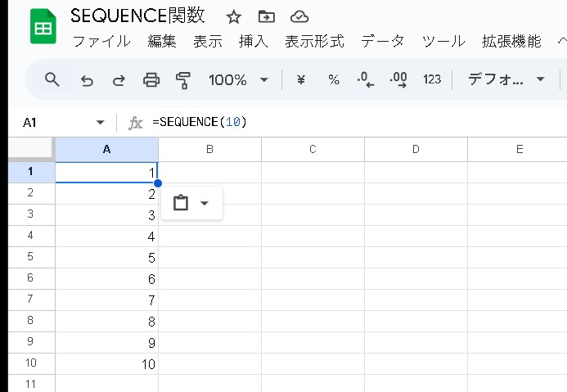The height and width of the screenshot is (392, 567).
Task: Click the search magnifier in toolbar
Action: coord(52,79)
